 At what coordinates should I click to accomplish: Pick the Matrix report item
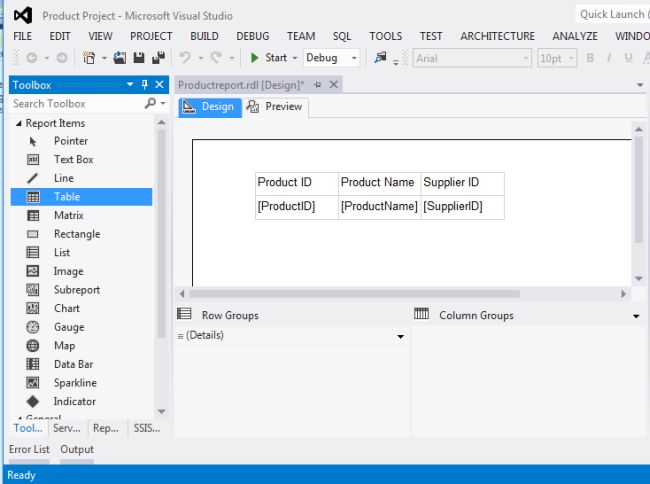pyautogui.click(x=68, y=215)
